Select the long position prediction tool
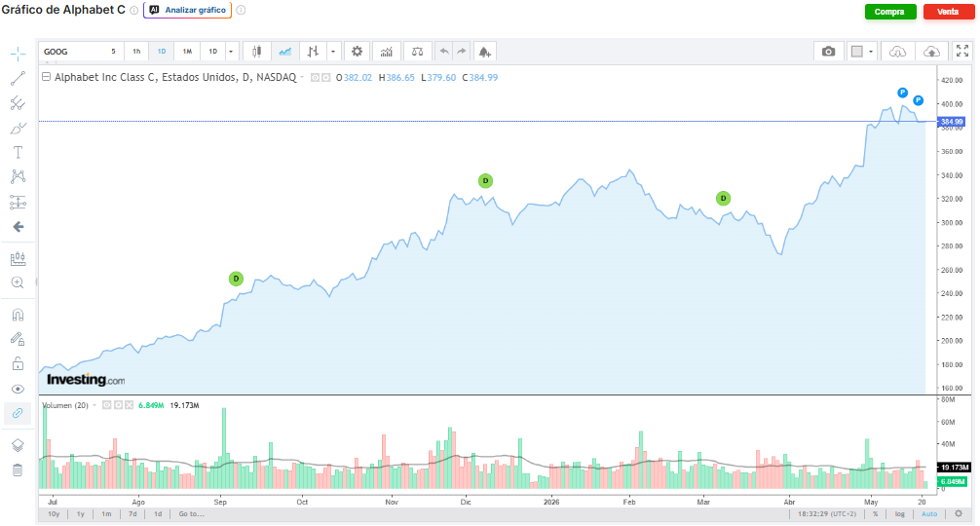Screen dimensions: 980x526 pyautogui.click(x=19, y=202)
